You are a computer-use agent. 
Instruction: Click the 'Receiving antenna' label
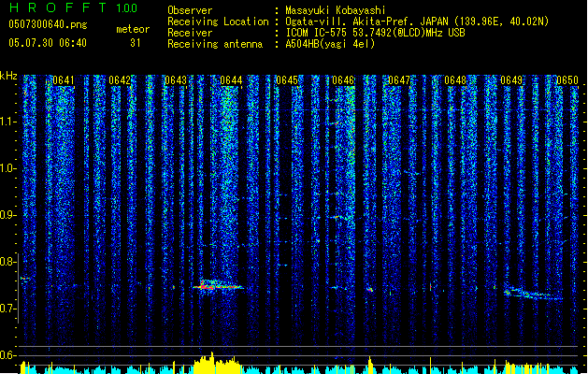pyautogui.click(x=215, y=44)
